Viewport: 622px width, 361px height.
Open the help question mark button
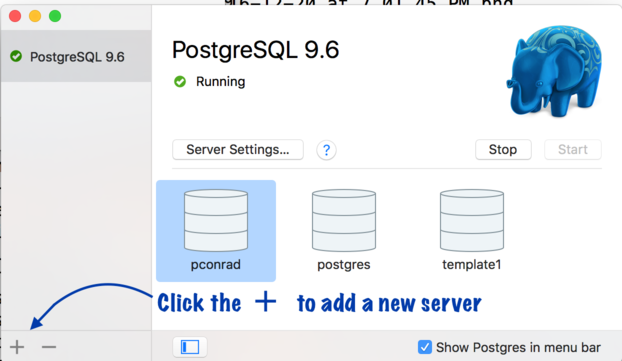click(x=326, y=150)
